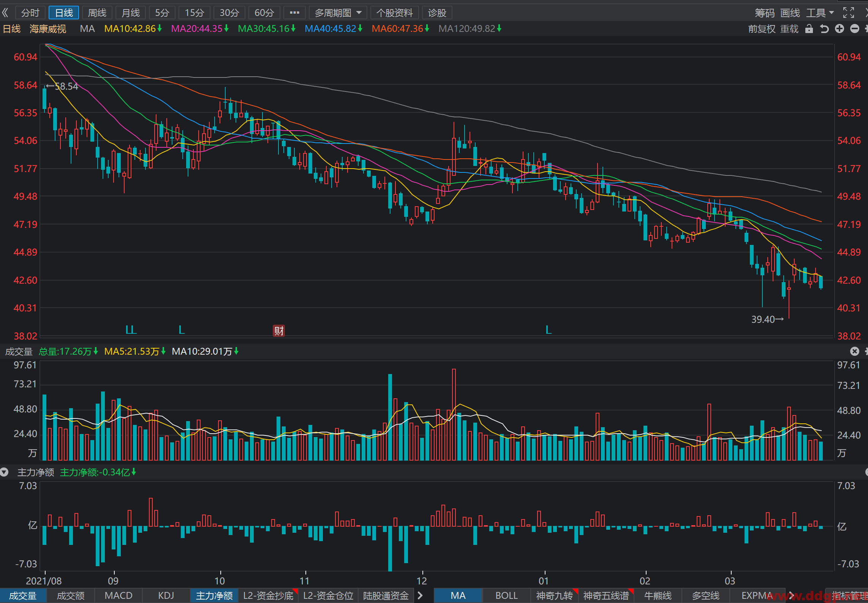Viewport: 868px width, 603px height.
Task: Enter fullscreen with the expand arrows icon
Action: pos(849,13)
